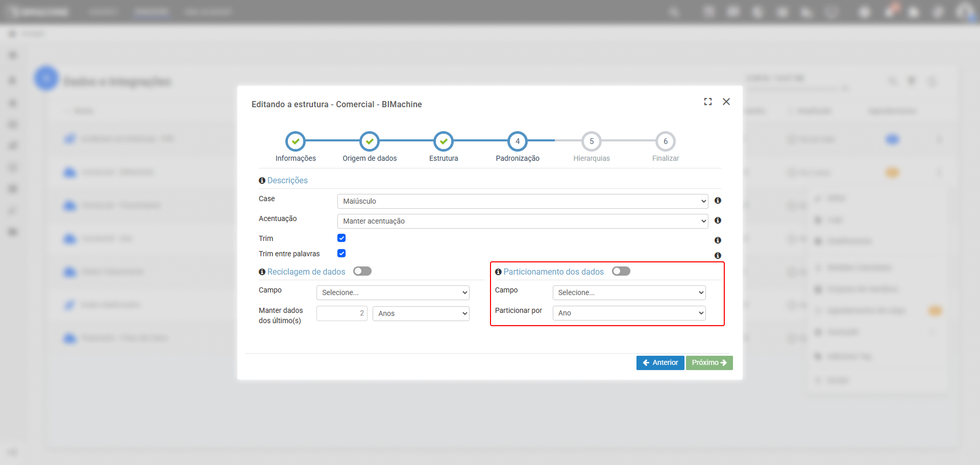Click info icon next to Case dropdown
Image resolution: width=980 pixels, height=465 pixels.
[x=718, y=201]
